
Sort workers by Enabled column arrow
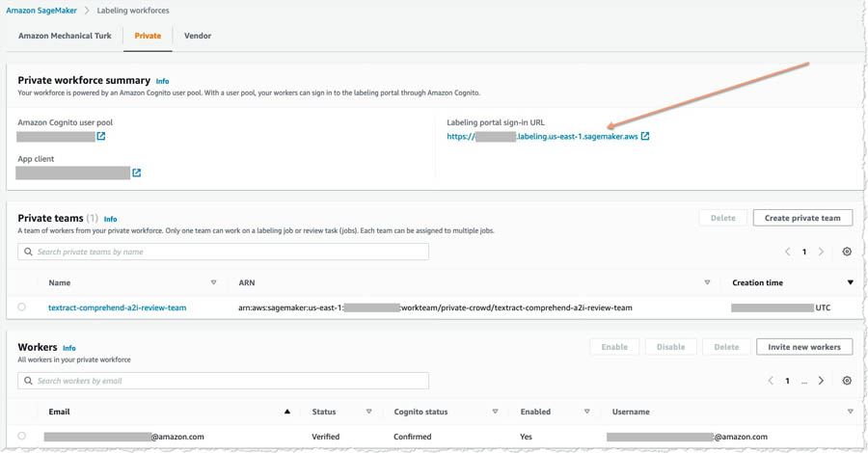click(x=586, y=412)
